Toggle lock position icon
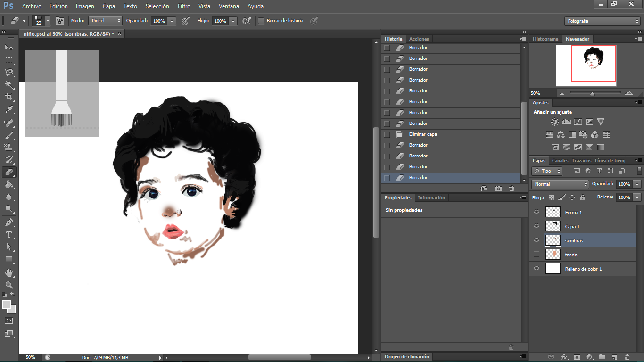Image resolution: width=644 pixels, height=362 pixels. pos(572,197)
